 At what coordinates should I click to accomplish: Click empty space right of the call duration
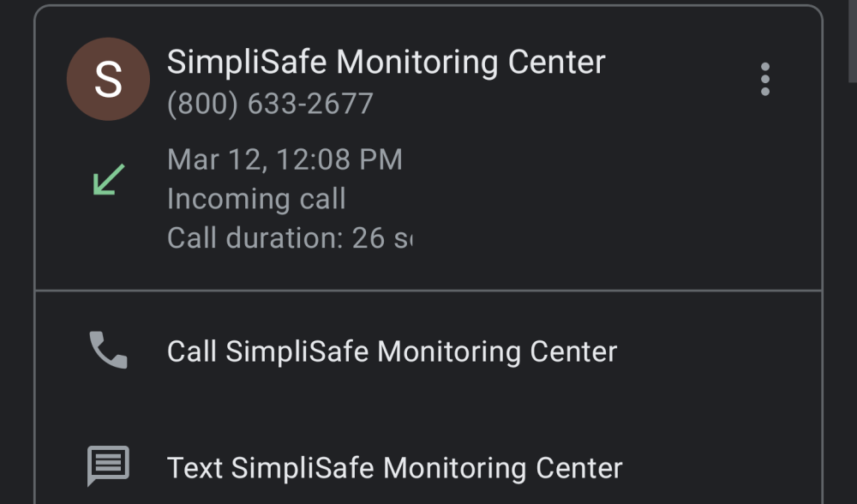point(600,237)
